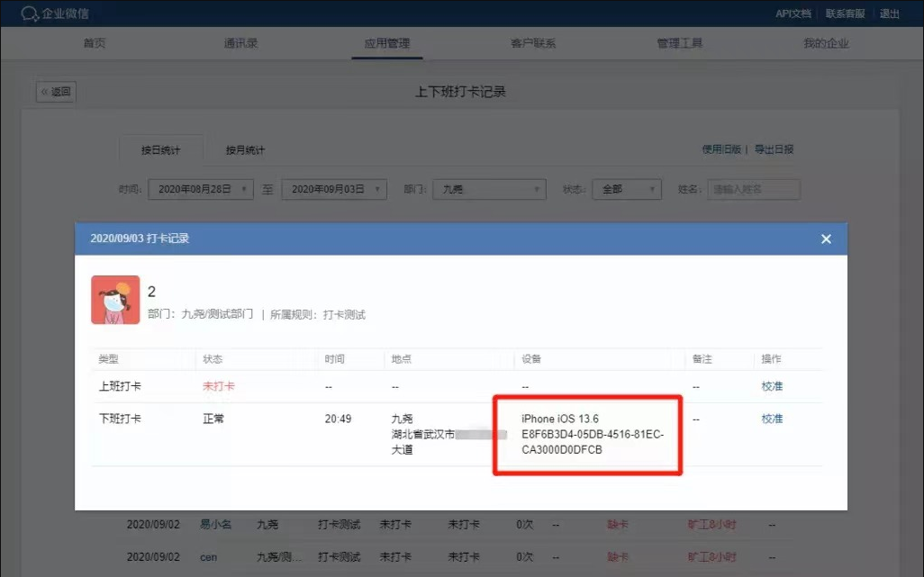Open the 我的企业 tab
This screenshot has width=924, height=577.
[826, 43]
